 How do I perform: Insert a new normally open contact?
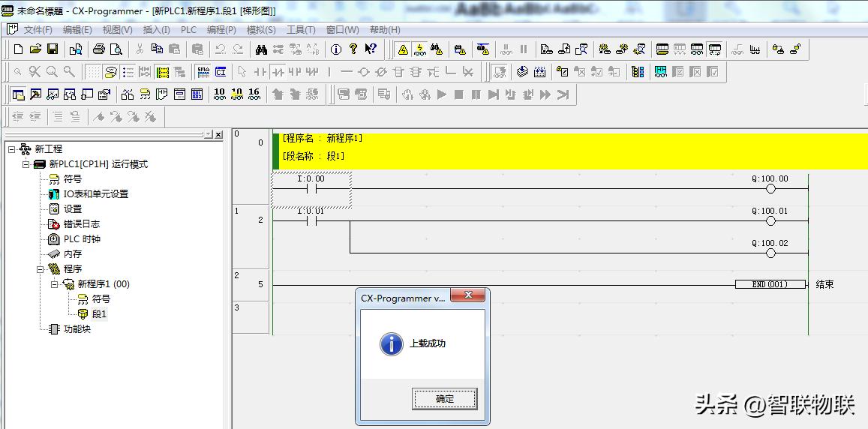click(260, 72)
